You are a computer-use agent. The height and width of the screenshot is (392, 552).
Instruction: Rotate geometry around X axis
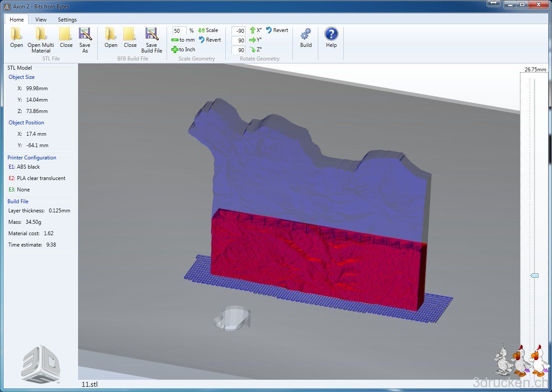(x=256, y=30)
